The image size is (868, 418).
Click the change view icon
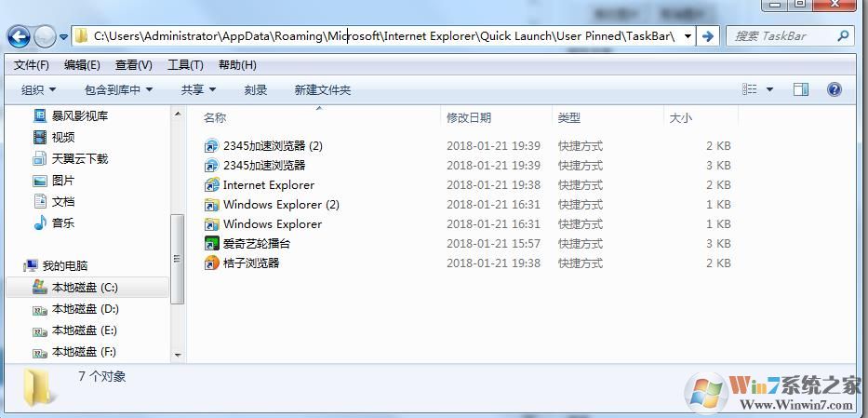[x=750, y=89]
